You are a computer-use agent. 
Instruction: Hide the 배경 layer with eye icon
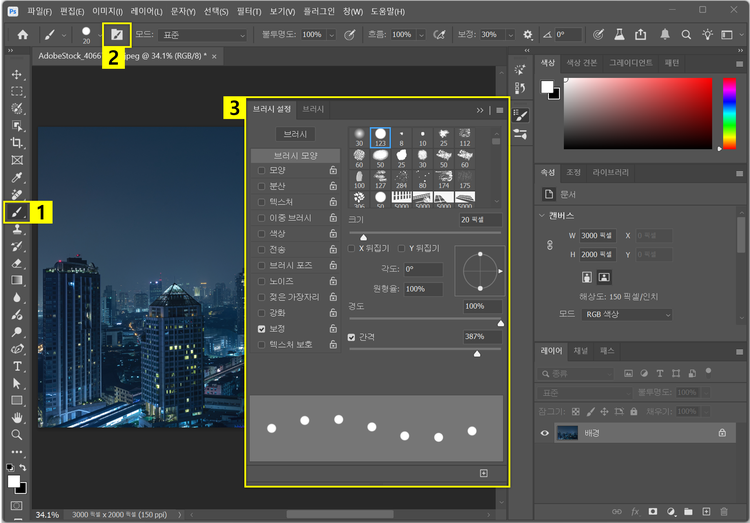coord(546,433)
